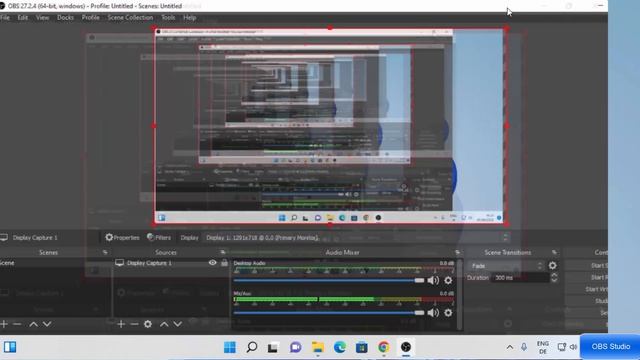Open Desktop Audio settings gear
This screenshot has width=640, height=360.
(x=448, y=280)
